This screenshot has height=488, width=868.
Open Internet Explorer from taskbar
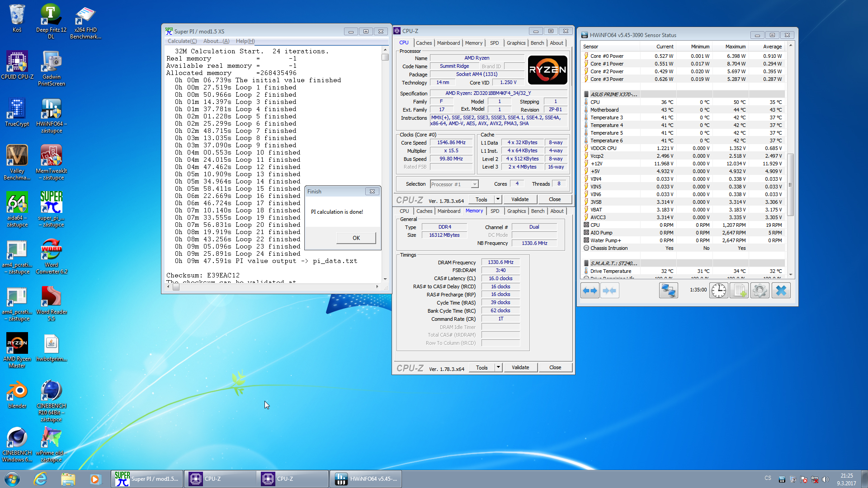[x=40, y=479]
